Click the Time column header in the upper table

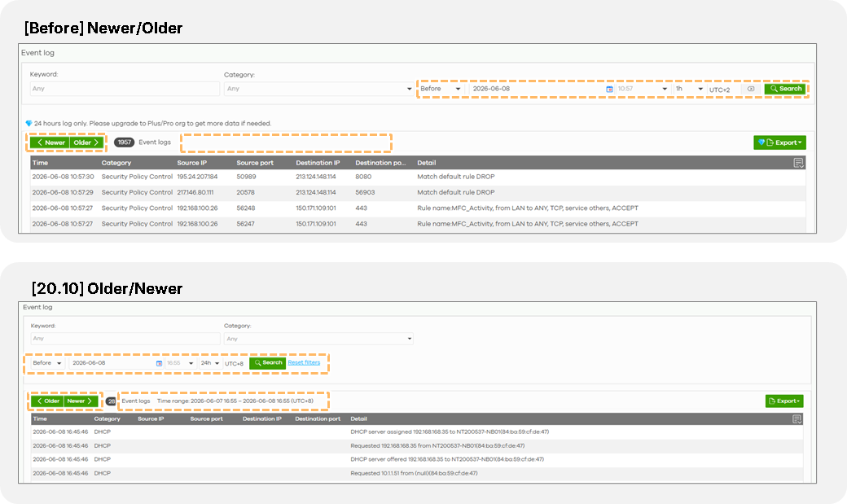coord(40,163)
